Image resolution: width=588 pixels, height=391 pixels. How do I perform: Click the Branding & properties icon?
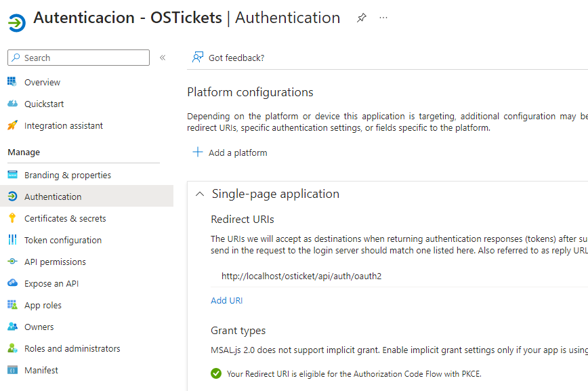coord(12,174)
